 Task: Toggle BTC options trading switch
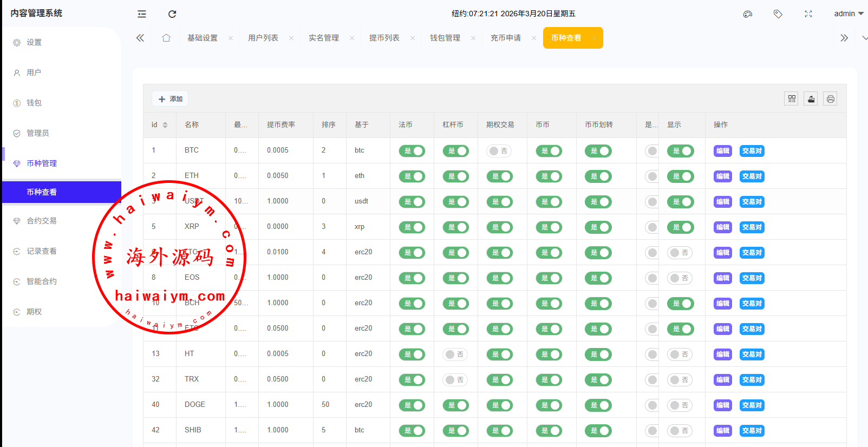tap(499, 151)
